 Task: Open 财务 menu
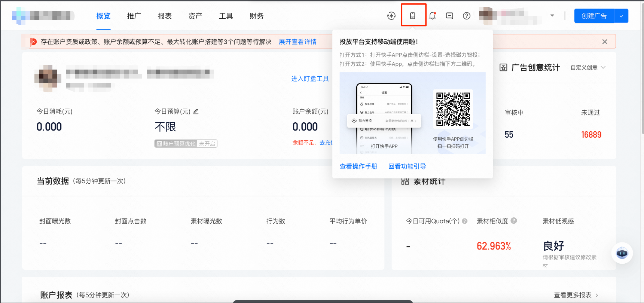point(257,16)
